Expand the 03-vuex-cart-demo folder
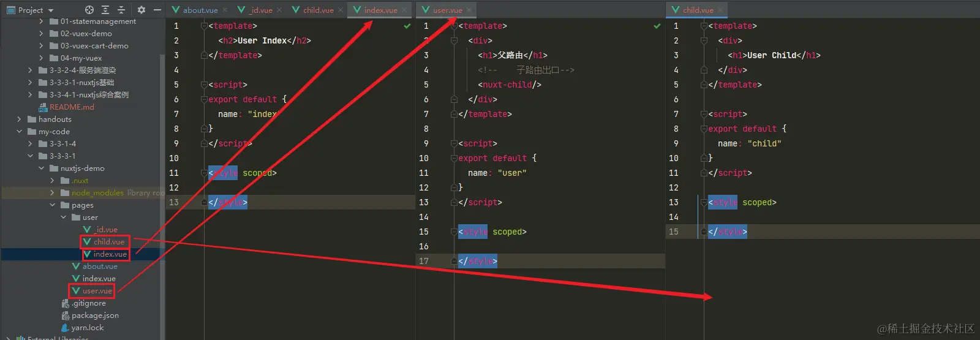Viewport: 980px width, 340px height. 41,46
